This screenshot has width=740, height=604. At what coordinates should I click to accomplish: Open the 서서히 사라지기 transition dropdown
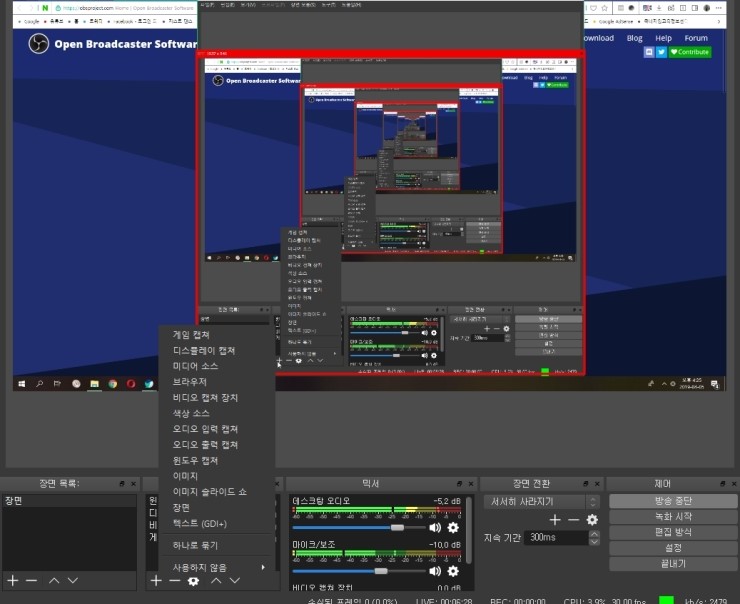541,501
